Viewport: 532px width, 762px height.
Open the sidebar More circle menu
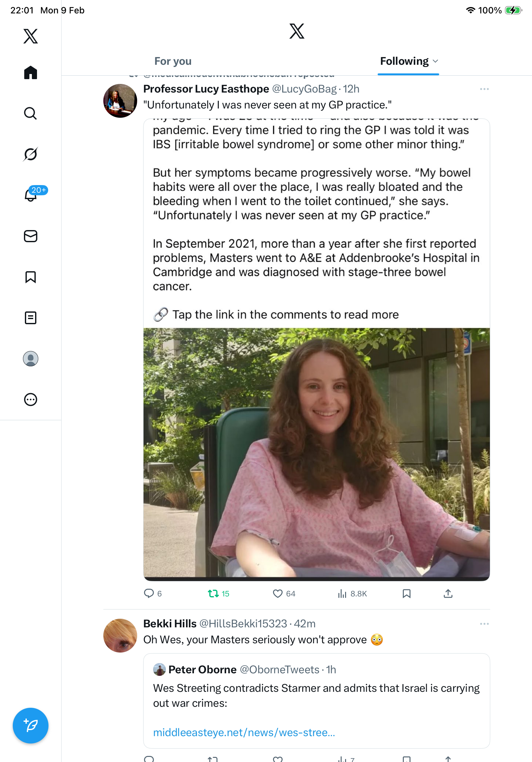click(31, 399)
